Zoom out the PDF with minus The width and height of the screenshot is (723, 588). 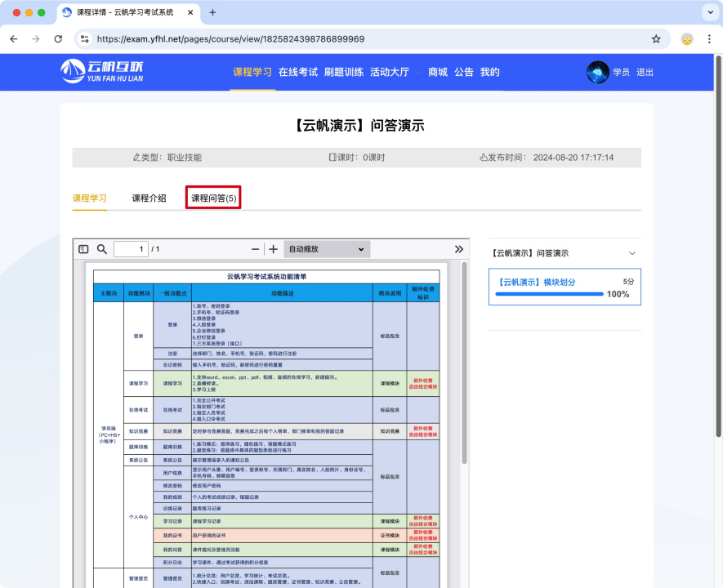[256, 249]
